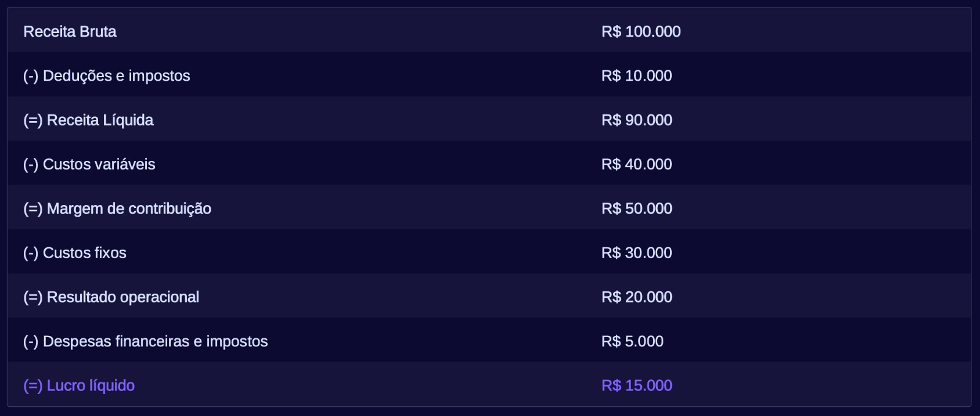
Task: Click the Resultado operacional label
Action: pyautogui.click(x=123, y=297)
